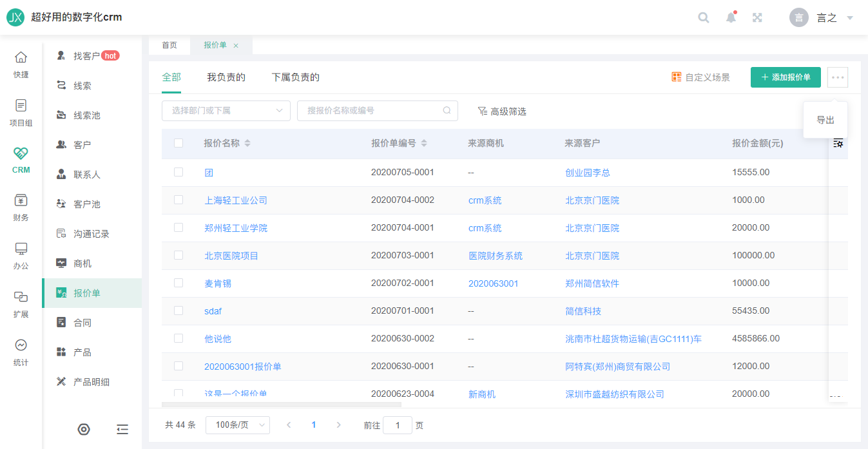The height and width of the screenshot is (449, 868).
Task: Open customer 郑州简信软件 link
Action: click(x=592, y=283)
